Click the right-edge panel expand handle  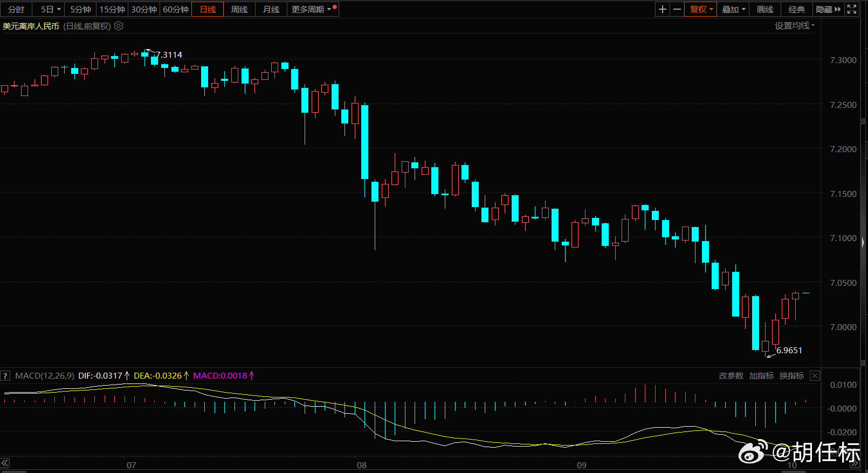tap(864, 243)
